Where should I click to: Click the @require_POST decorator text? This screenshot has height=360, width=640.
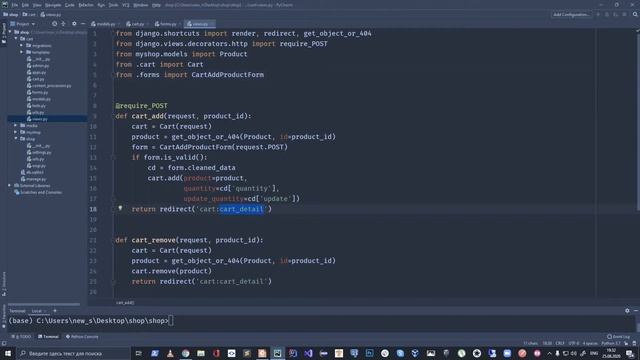pos(141,106)
